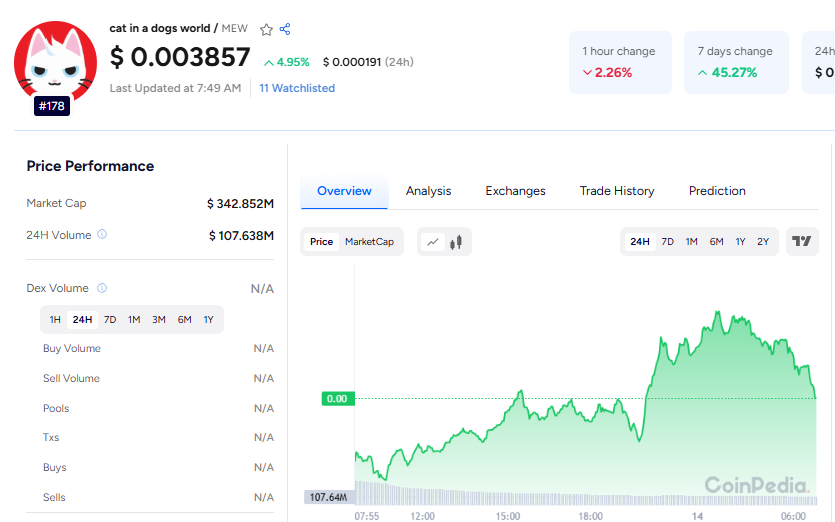The image size is (835, 522).
Task: Click the Price Performance heading
Action: pos(90,166)
